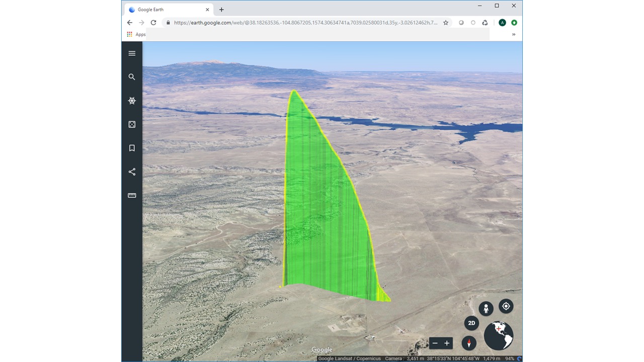644x362 pixels.
Task: Click the Share icon in sidebar
Action: [132, 172]
